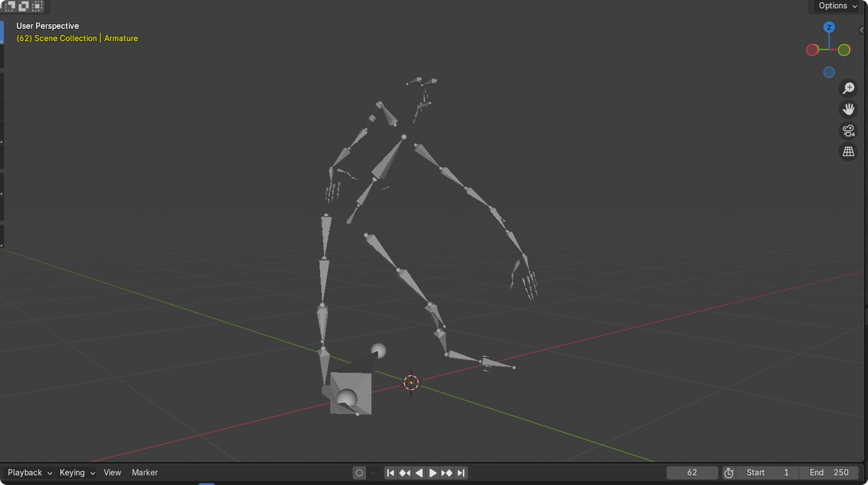The width and height of the screenshot is (868, 485).
Task: Open the auto keyframing options dropdown arrow
Action: point(373,473)
